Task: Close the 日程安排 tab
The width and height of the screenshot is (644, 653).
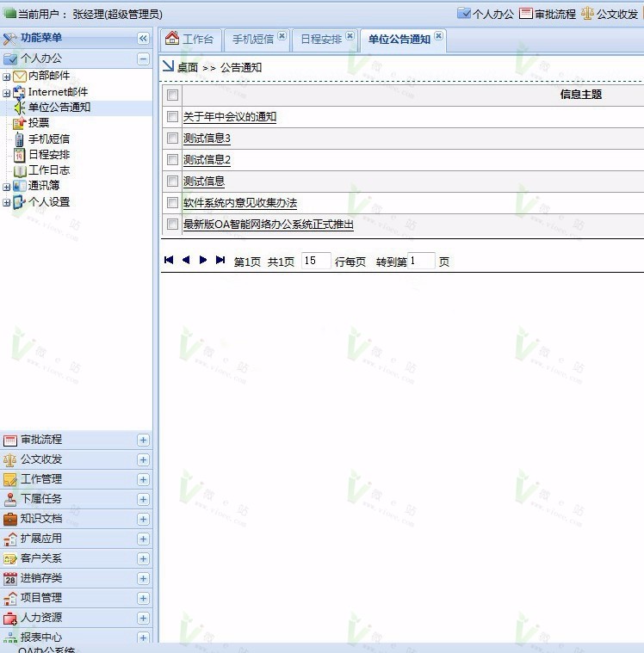Action: click(350, 36)
